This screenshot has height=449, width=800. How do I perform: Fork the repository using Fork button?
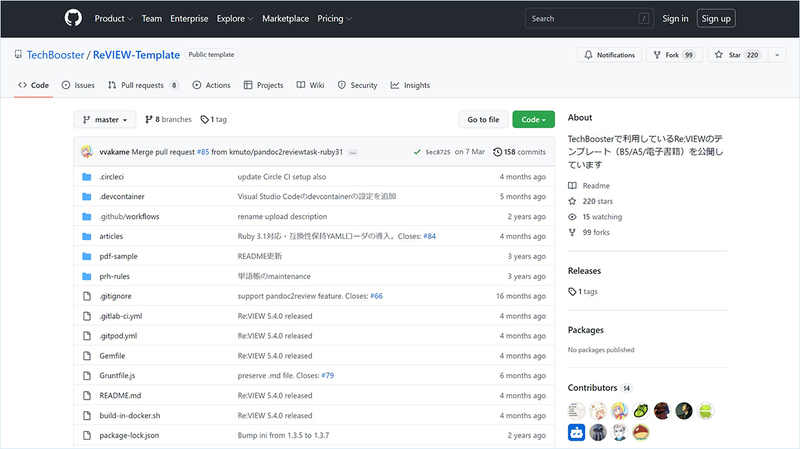[x=674, y=55]
